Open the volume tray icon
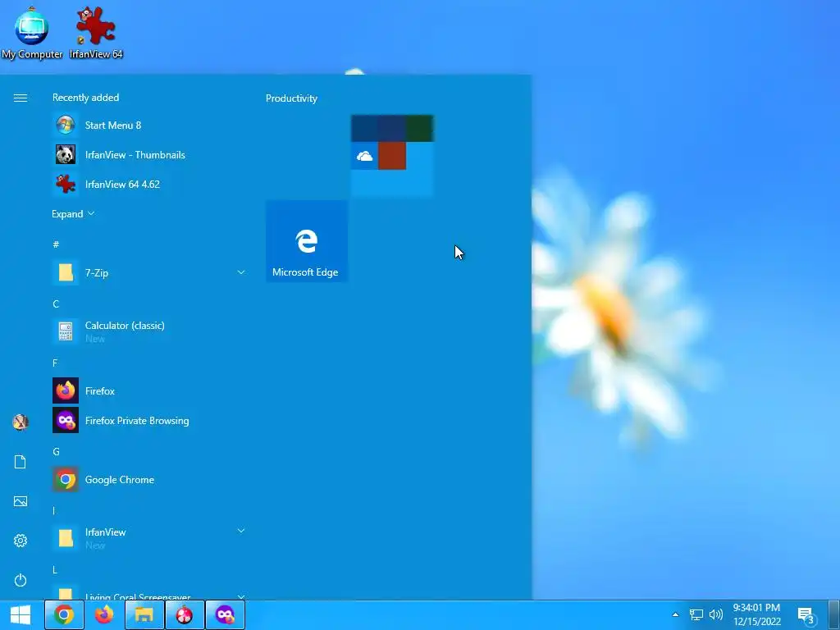Viewport: 840px width, 630px height. (x=715, y=614)
